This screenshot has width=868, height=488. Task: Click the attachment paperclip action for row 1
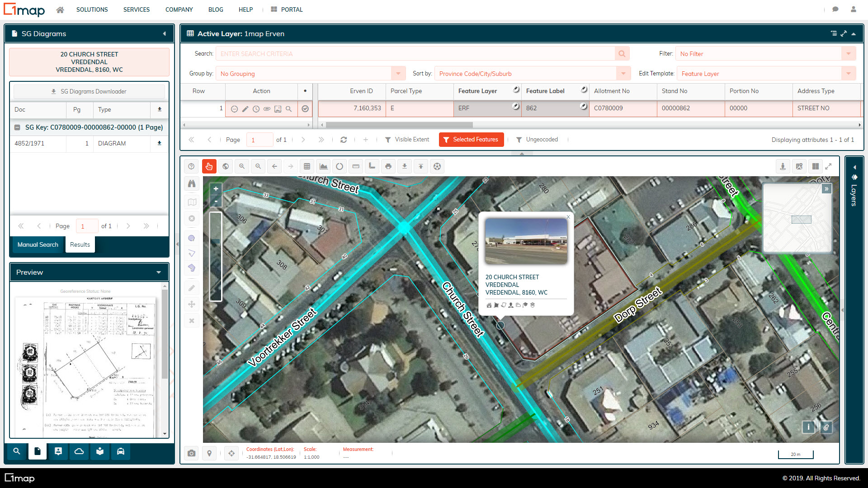click(267, 109)
